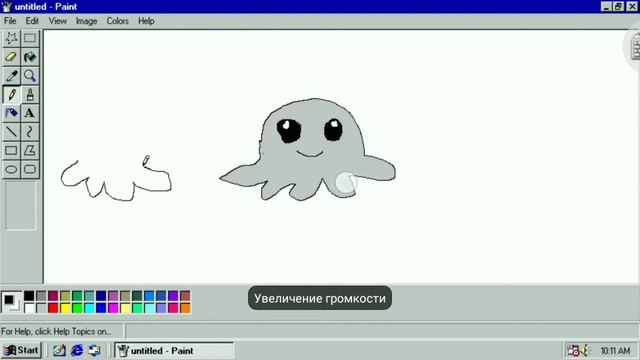Click the 10:11 AM clock
Viewport: 640px width, 360px height.
(x=616, y=351)
